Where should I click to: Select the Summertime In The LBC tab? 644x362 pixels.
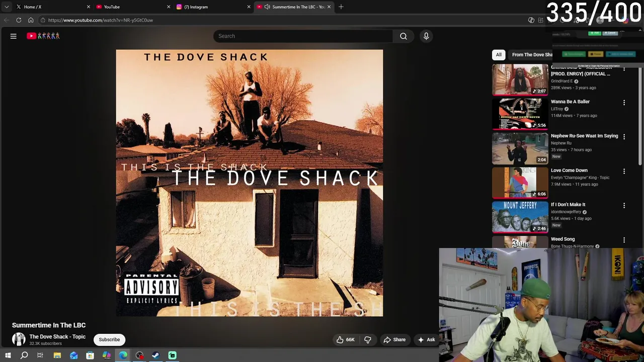pyautogui.click(x=294, y=7)
